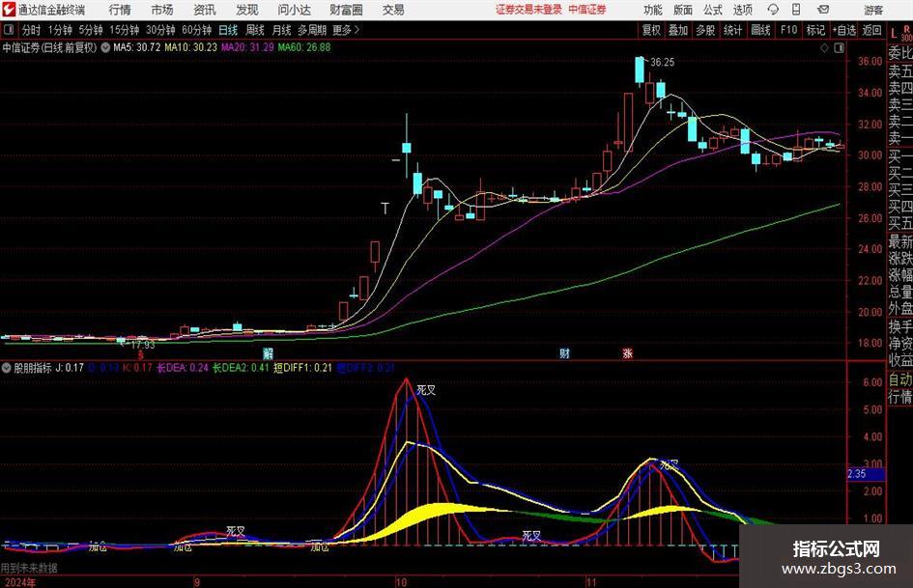Click the 中信证券(日线 前复权) chart title
This screenshot has width=913, height=588.
coord(49,47)
